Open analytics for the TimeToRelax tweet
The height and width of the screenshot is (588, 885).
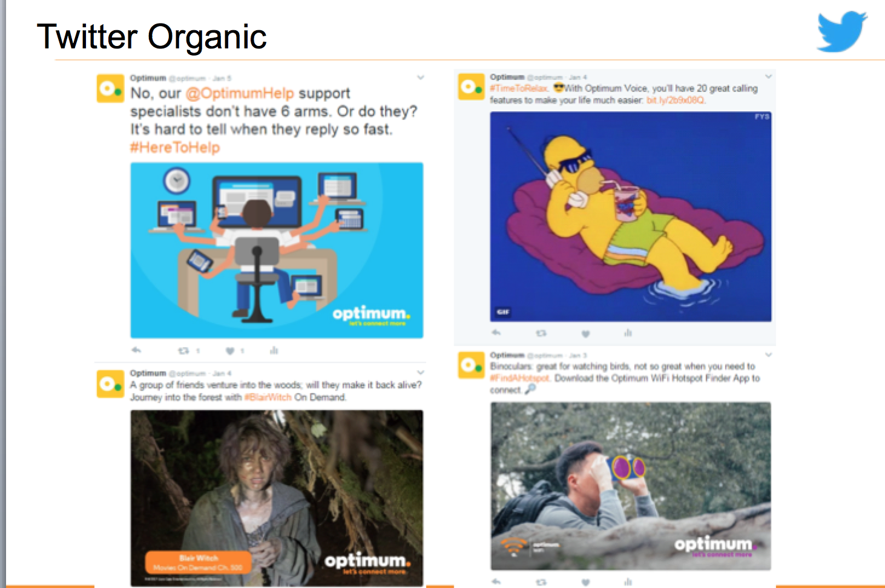pyautogui.click(x=628, y=333)
